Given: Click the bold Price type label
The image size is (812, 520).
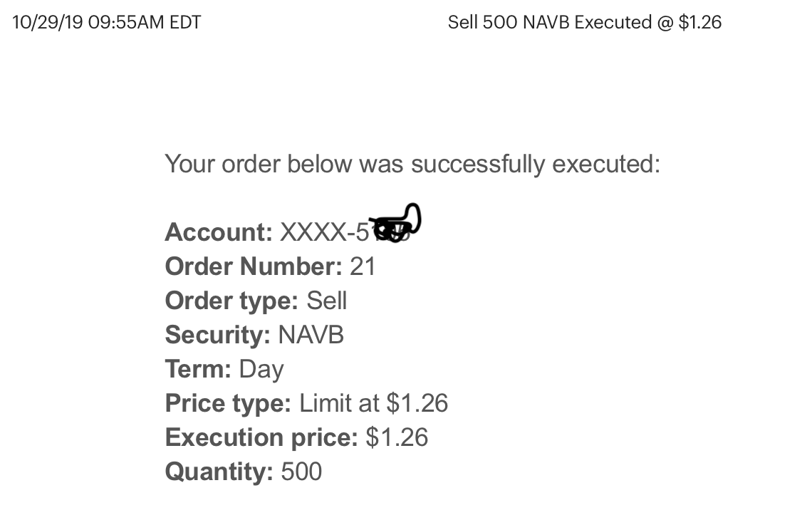Looking at the screenshot, I should pos(228,403).
